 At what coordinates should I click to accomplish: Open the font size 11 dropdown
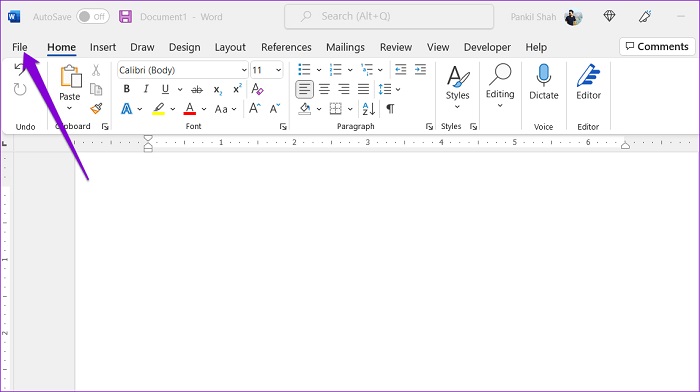[279, 70]
